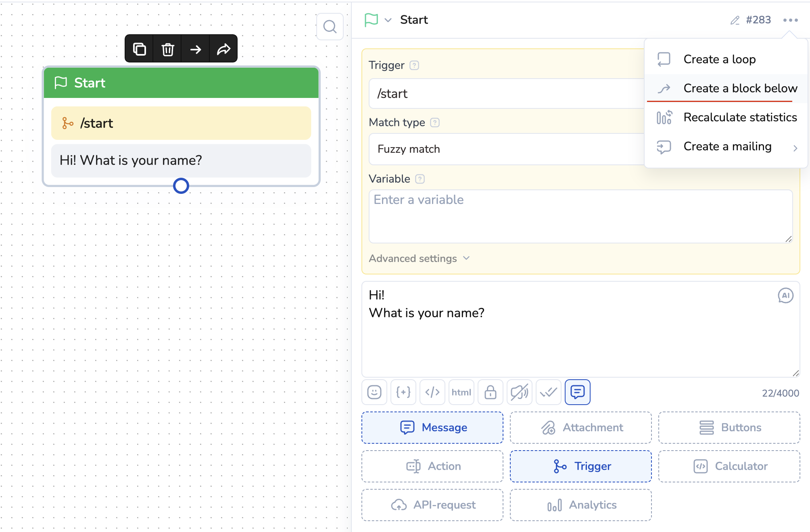Click the duplicate block icon

pyautogui.click(x=139, y=49)
